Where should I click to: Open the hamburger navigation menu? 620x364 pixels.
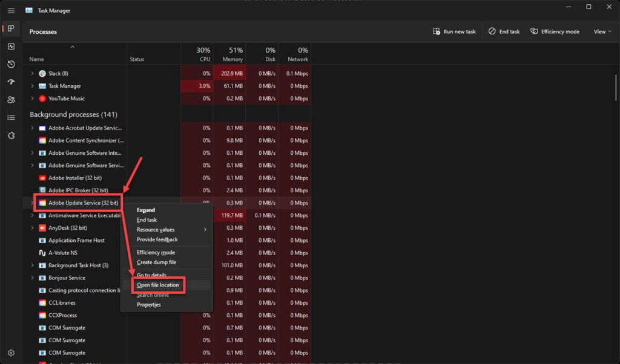(11, 11)
